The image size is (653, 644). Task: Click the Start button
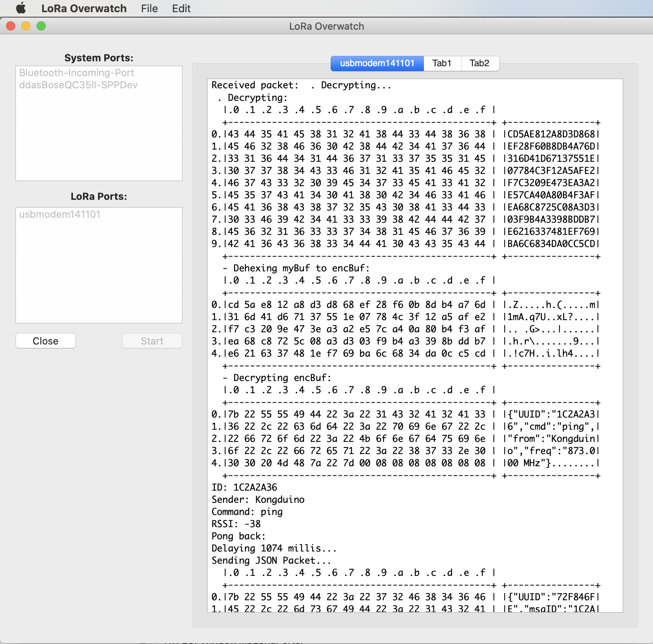coord(152,341)
